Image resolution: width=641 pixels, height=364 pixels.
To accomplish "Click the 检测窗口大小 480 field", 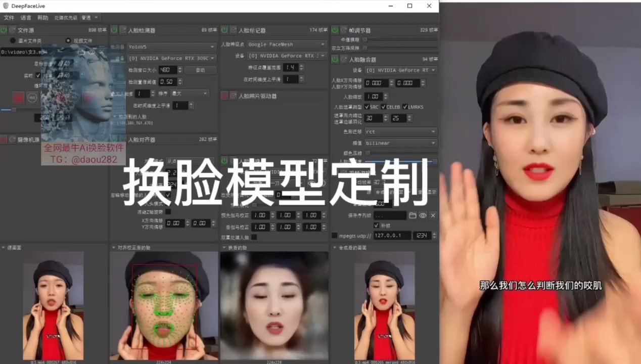I will [168, 70].
